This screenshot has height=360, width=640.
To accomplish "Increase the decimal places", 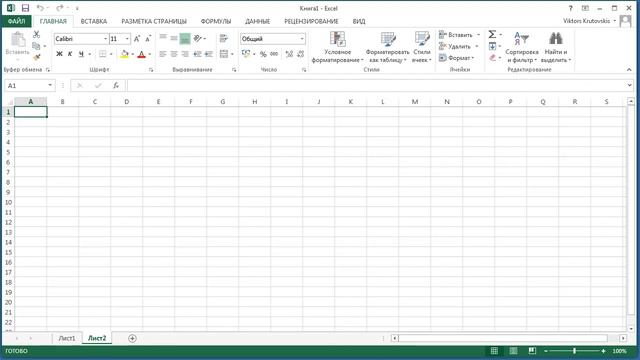I will click(289, 54).
